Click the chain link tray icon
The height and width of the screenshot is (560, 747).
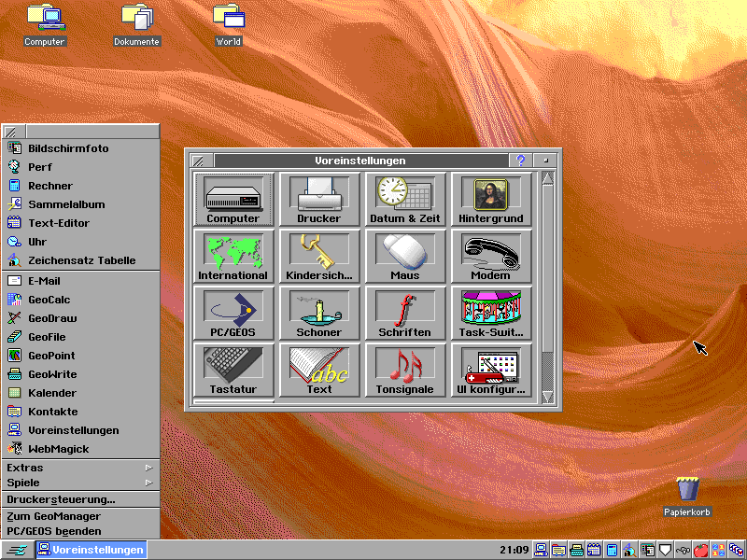(x=683, y=550)
